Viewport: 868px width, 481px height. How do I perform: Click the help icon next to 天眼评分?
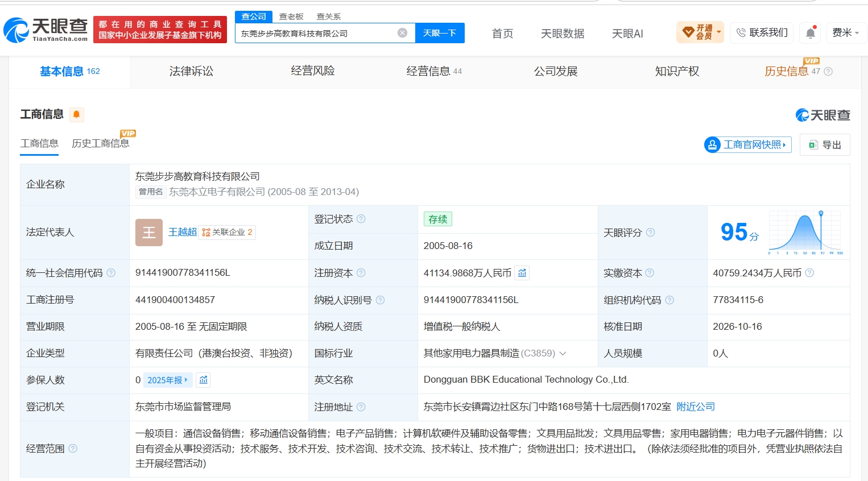pos(650,233)
